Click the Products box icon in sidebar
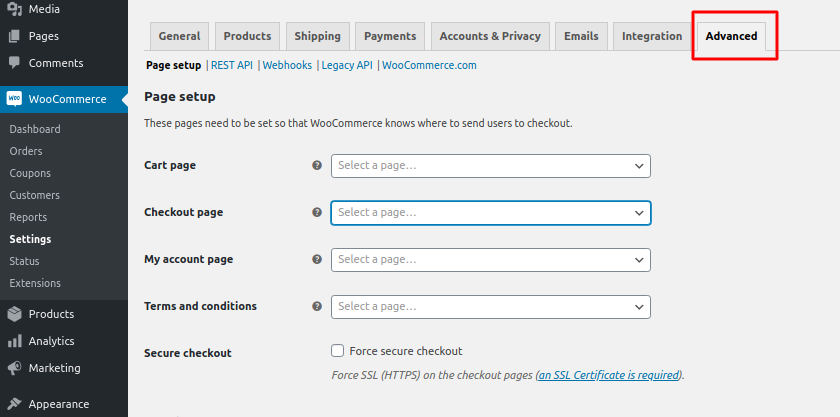 click(15, 314)
